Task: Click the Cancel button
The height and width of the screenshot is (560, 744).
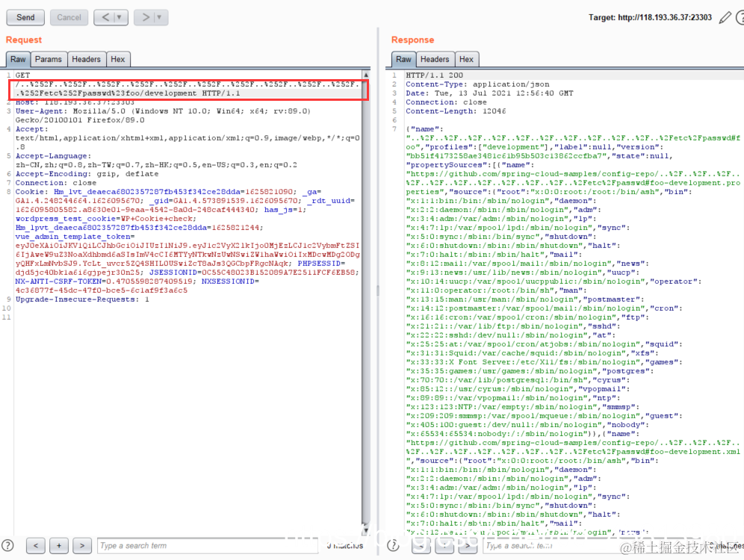Action: point(69,17)
